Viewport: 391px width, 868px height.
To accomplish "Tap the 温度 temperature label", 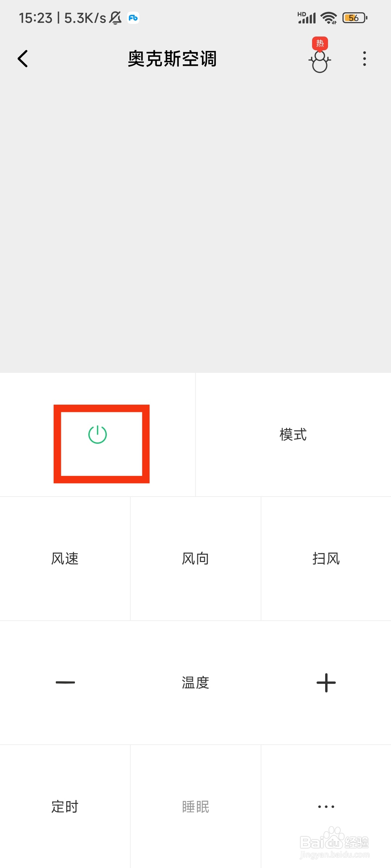I will tap(195, 682).
